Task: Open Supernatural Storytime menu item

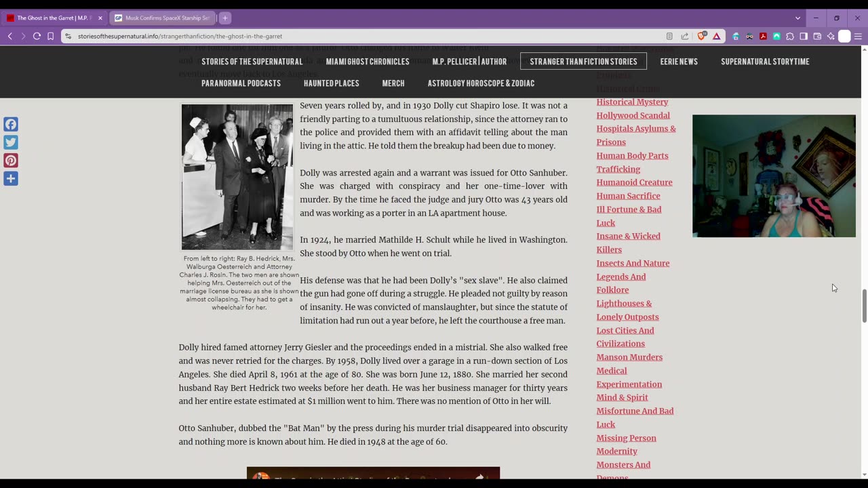Action: (x=765, y=62)
